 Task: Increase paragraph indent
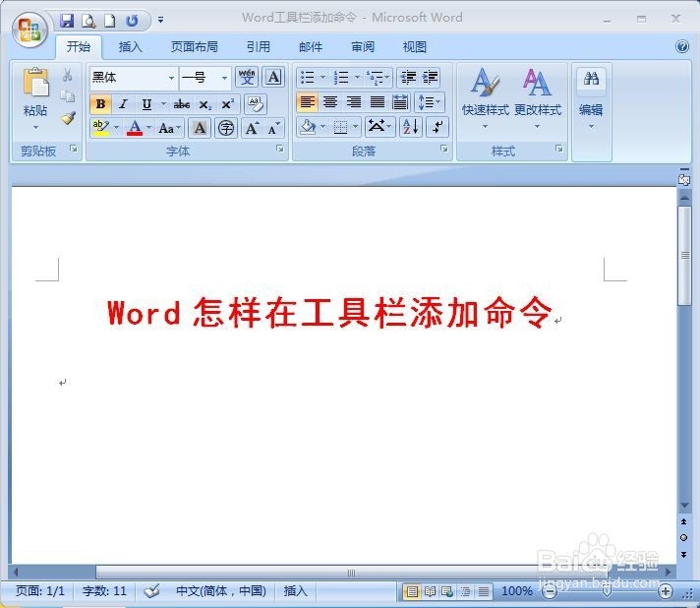pos(430,78)
